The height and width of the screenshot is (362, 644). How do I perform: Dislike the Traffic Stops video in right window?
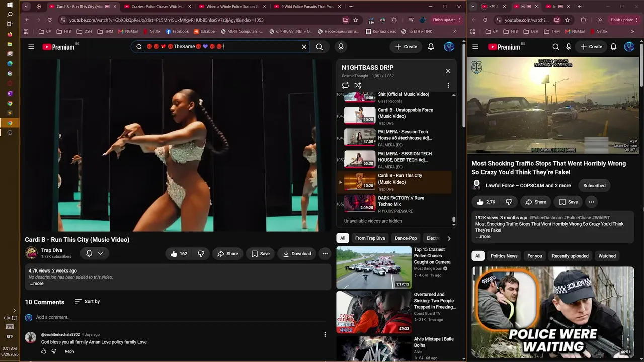(509, 202)
